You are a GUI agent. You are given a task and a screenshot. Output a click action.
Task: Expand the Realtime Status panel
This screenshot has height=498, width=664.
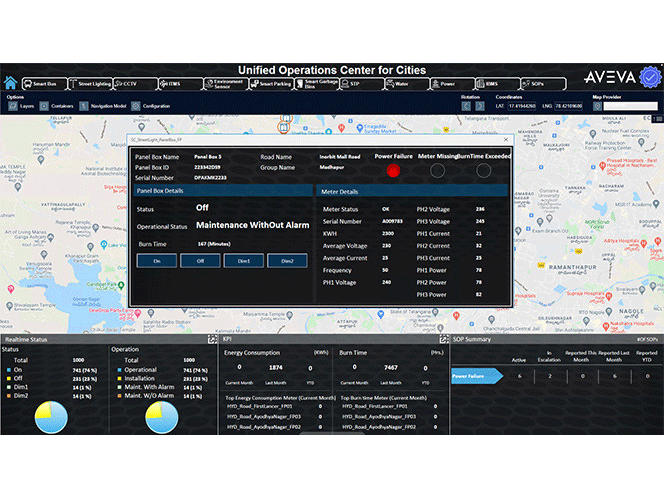click(213, 340)
